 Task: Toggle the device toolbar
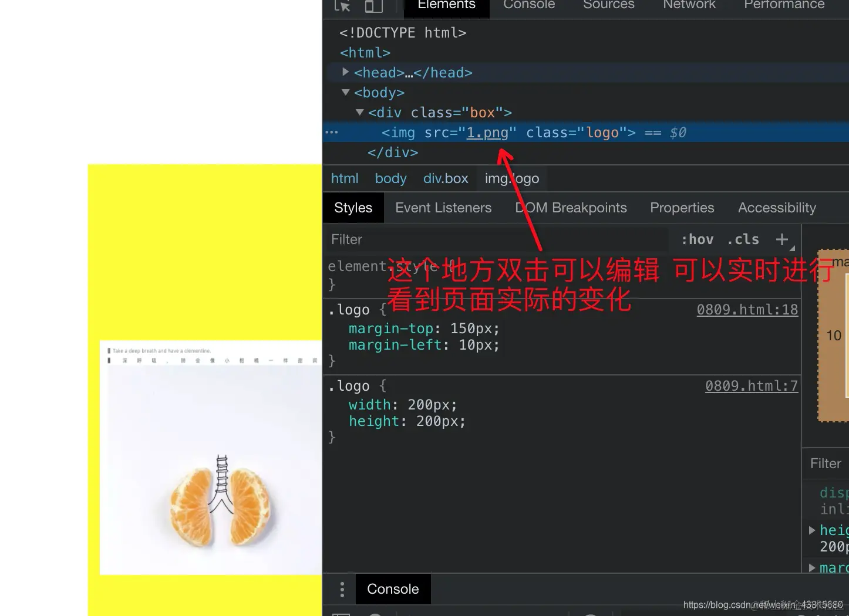(x=374, y=6)
